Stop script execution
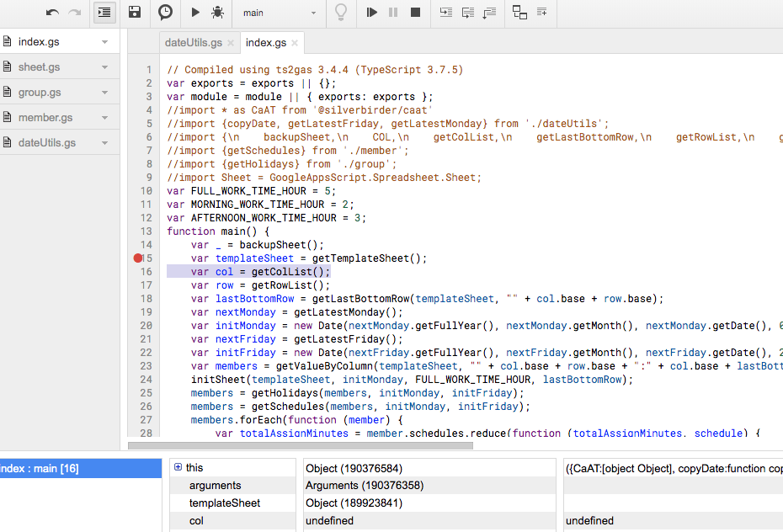 click(413, 13)
